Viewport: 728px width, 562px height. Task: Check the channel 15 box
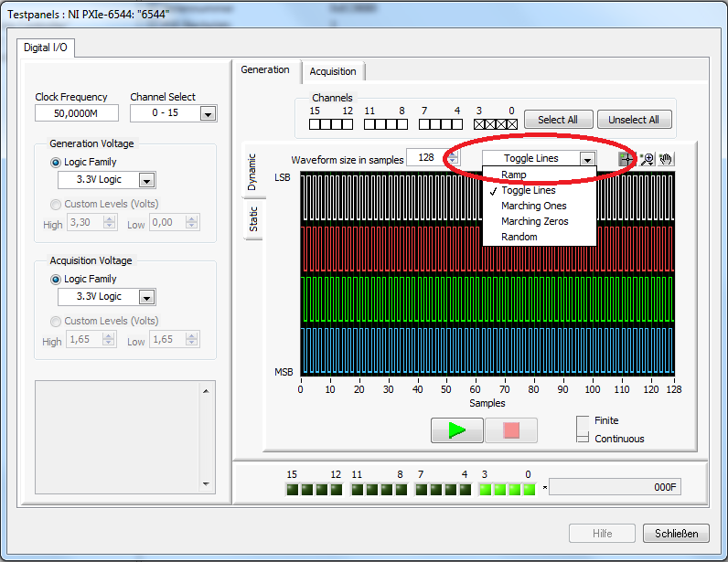click(x=315, y=124)
